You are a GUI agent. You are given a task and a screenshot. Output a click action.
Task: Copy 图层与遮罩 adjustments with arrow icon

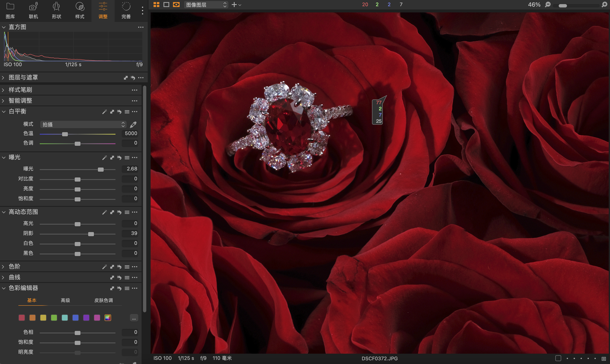pos(126,78)
